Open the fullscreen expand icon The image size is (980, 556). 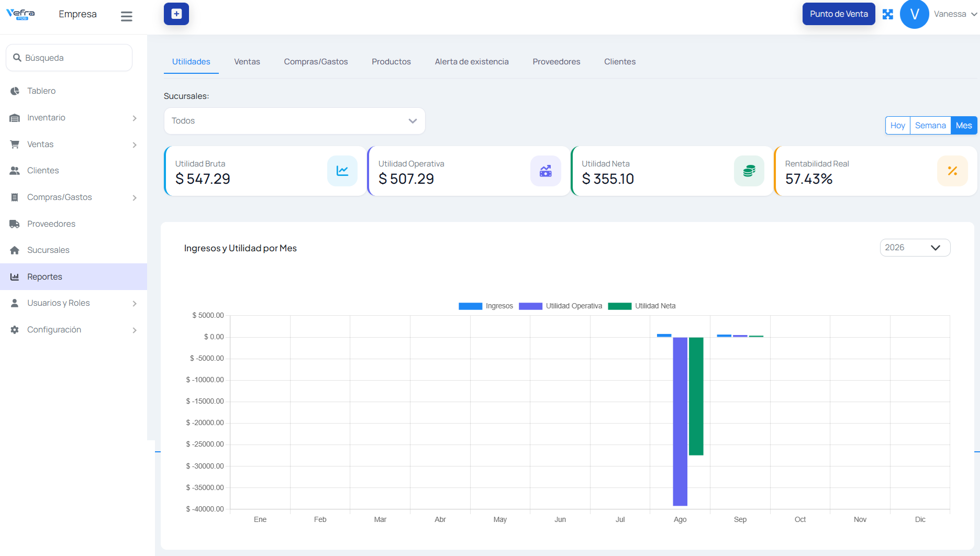pos(888,14)
